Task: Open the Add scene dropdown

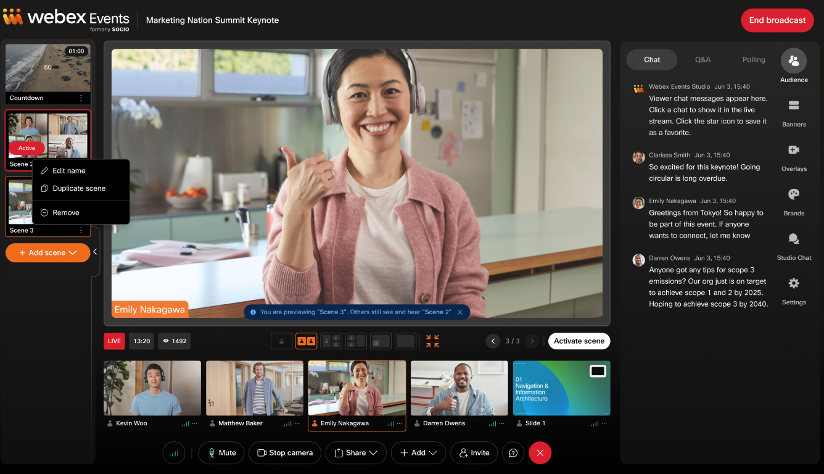Action: (x=48, y=253)
